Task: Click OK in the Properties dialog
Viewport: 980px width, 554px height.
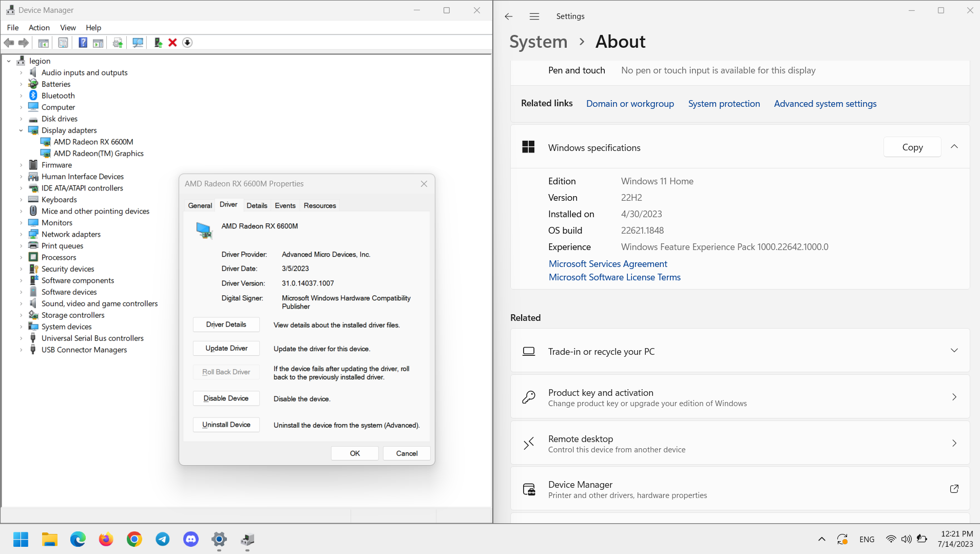Action: [x=355, y=453]
